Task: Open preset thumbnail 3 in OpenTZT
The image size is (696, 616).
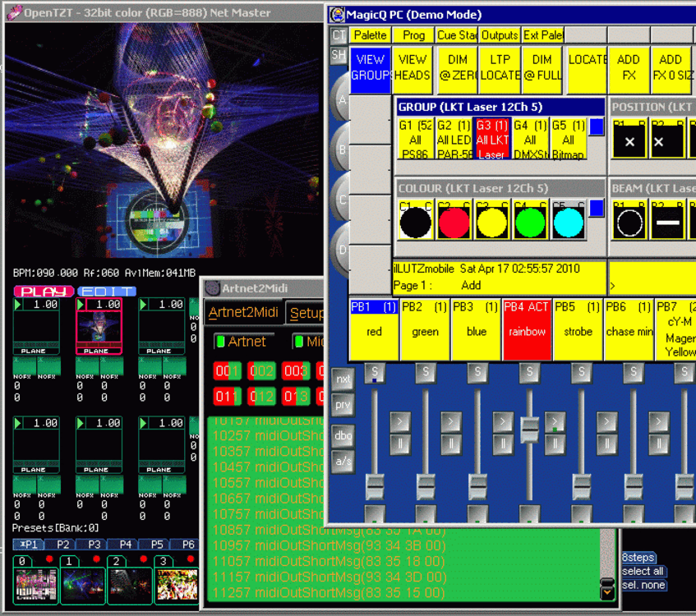Action: [177, 585]
